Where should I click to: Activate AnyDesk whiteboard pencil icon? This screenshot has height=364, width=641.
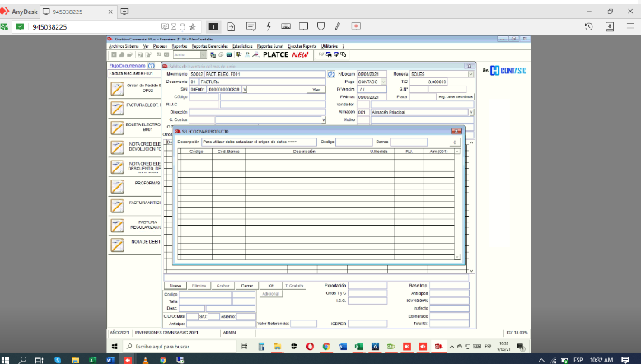(339, 26)
